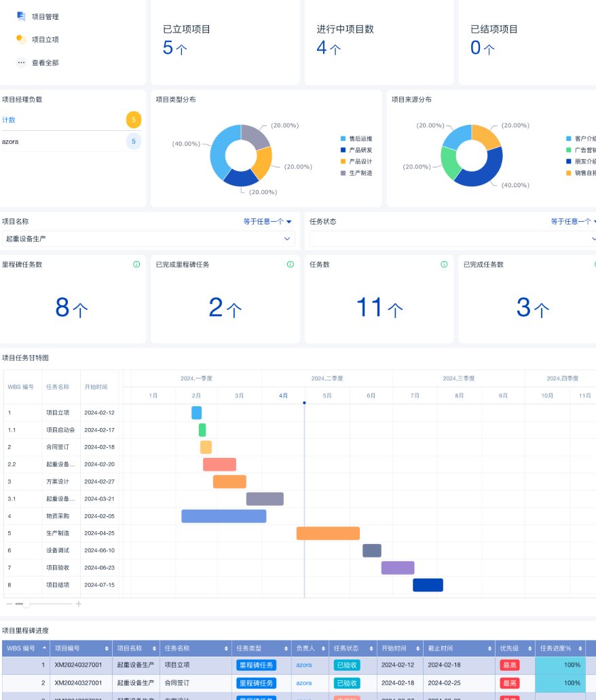
Task: Sort table by 任务进度% column
Action: pyautogui.click(x=580, y=648)
